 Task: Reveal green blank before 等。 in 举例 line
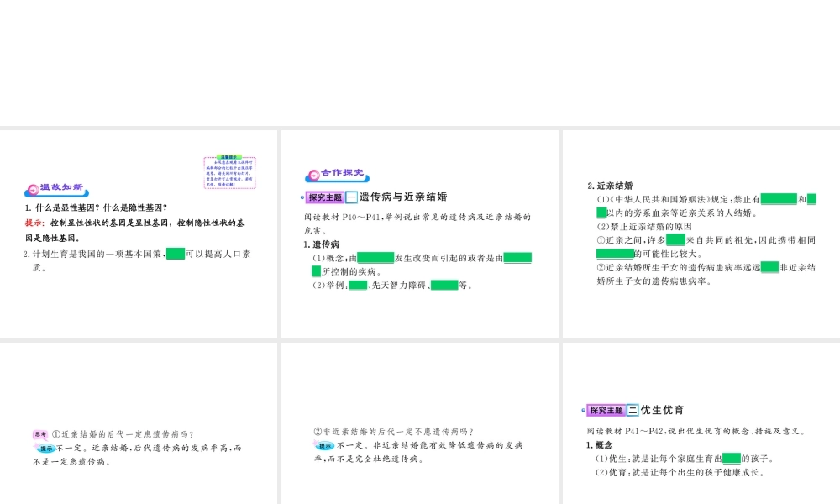(x=444, y=285)
